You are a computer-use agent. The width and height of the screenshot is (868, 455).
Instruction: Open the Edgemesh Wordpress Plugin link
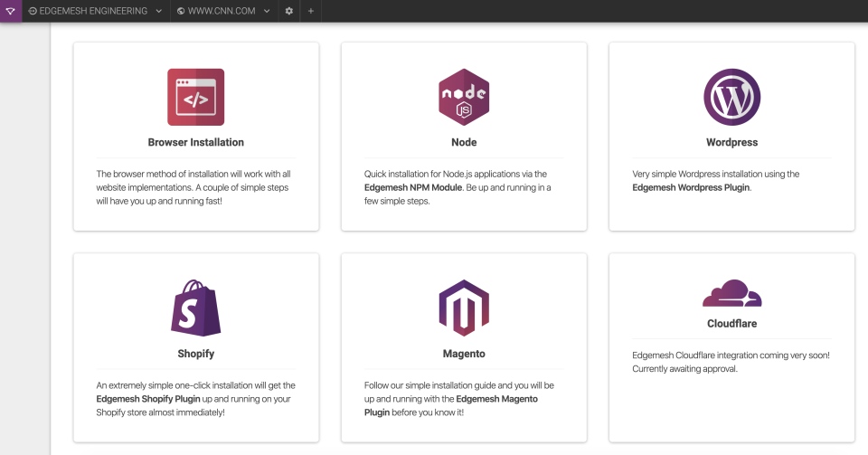click(x=691, y=187)
